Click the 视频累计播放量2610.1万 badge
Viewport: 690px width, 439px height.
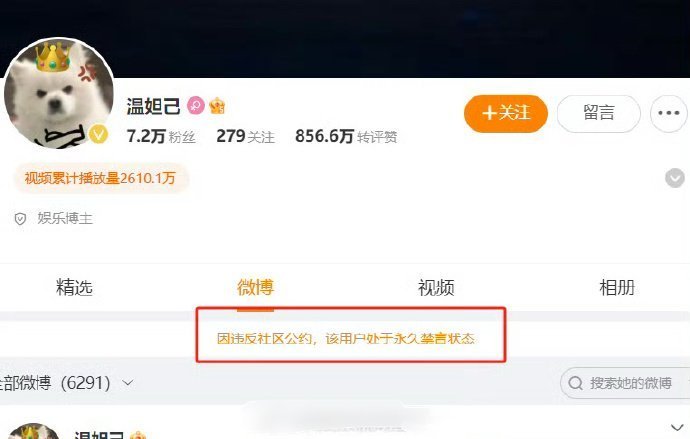pos(101,178)
